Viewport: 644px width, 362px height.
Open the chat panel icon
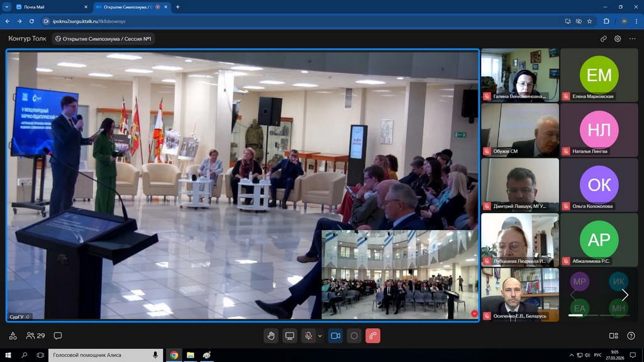(x=58, y=336)
